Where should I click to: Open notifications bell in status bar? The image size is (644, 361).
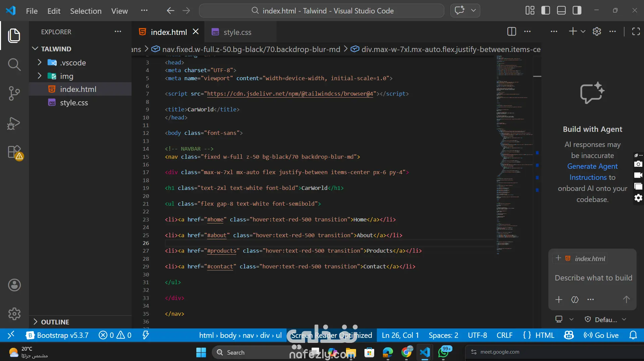[633, 335]
